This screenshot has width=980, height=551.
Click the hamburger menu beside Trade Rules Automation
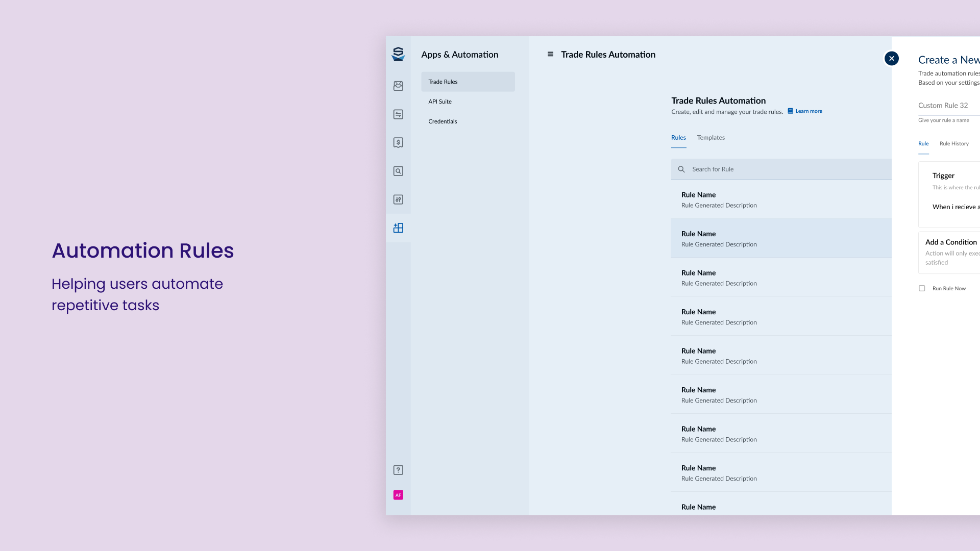(x=550, y=54)
